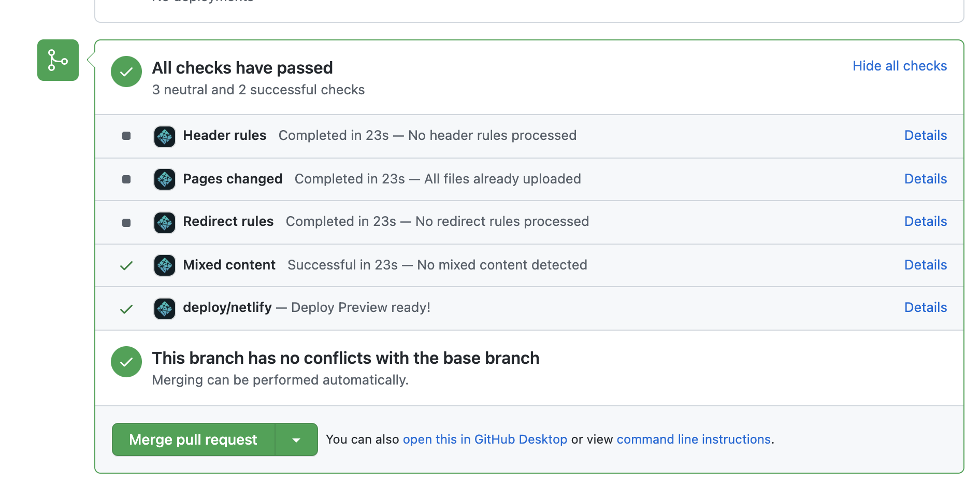The image size is (980, 483).
Task: Click the Netlify icon beside Mixed content
Action: click(x=165, y=266)
